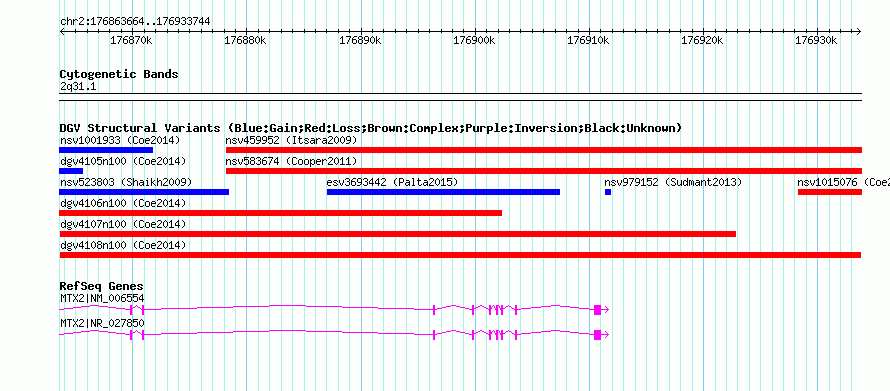Click the 176930k ruler tick label
This screenshot has height=391, width=890.
coord(817,41)
